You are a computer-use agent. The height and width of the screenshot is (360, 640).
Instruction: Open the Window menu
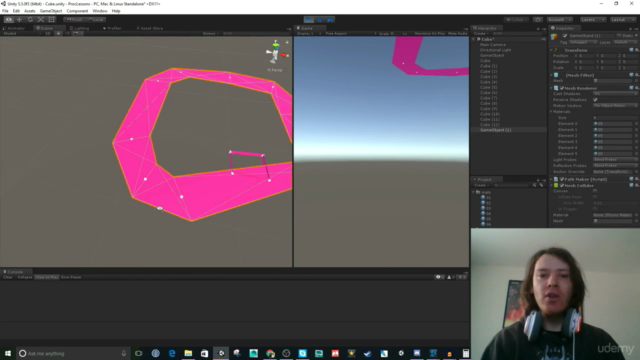coord(100,11)
